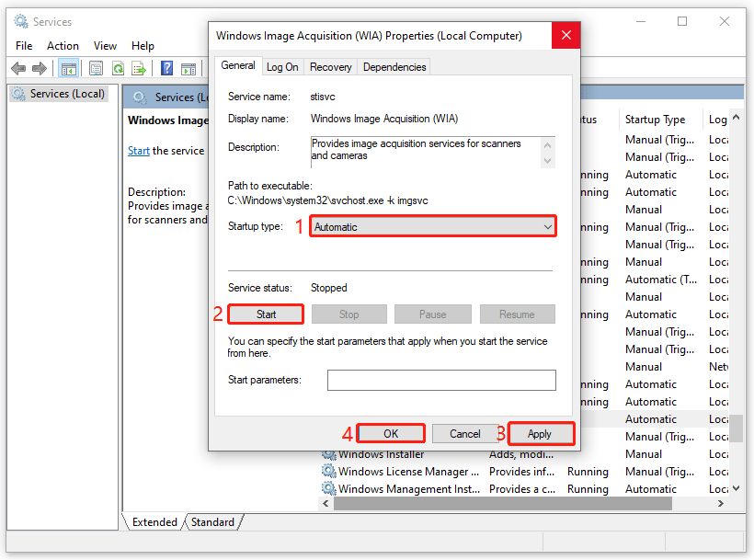Open the Recovery tab
The width and height of the screenshot is (754, 560).
[330, 66]
